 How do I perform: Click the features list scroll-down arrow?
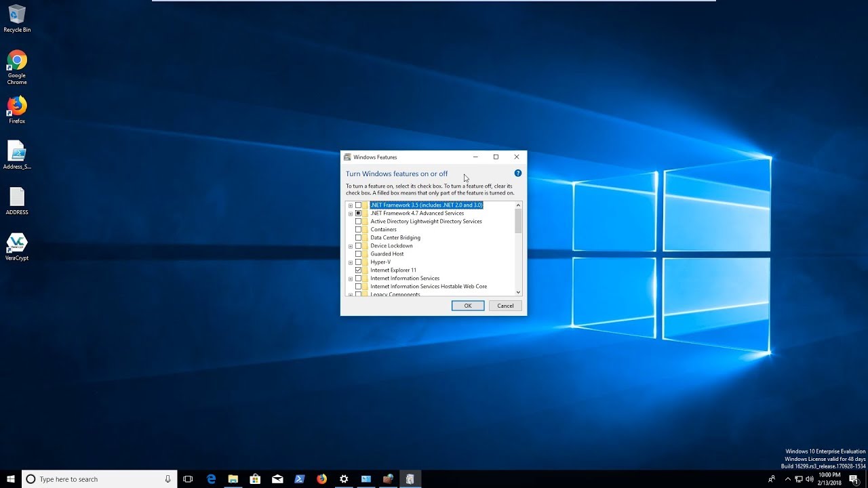point(519,292)
